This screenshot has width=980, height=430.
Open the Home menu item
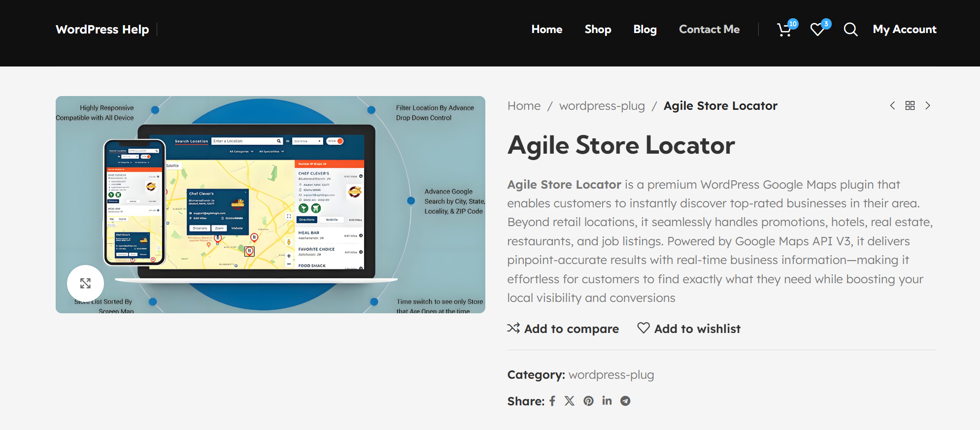(546, 30)
